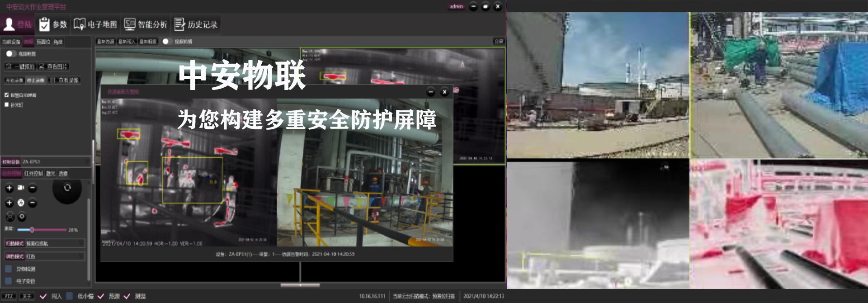Open the 透雾 defog tab
This screenshot has height=303, width=868.
point(63,173)
